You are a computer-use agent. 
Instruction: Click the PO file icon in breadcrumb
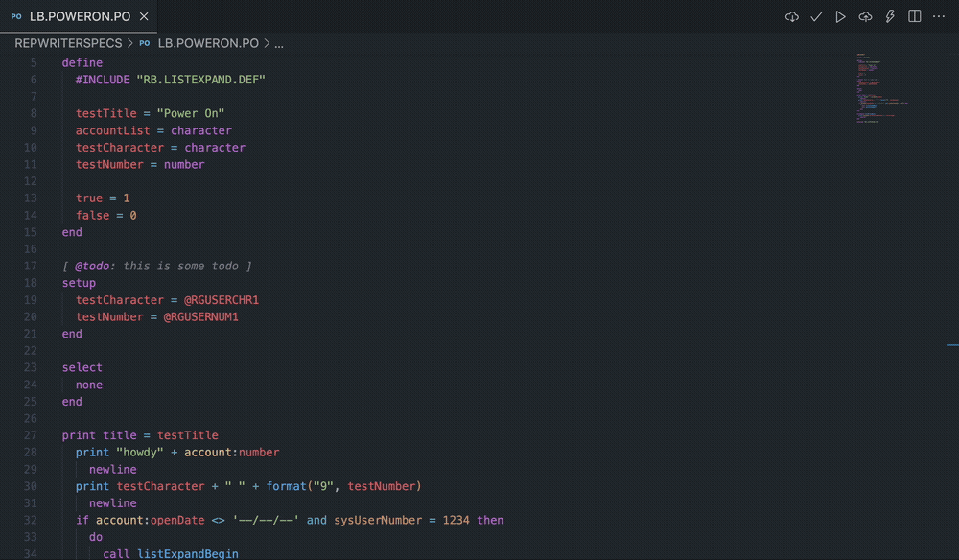pyautogui.click(x=145, y=43)
